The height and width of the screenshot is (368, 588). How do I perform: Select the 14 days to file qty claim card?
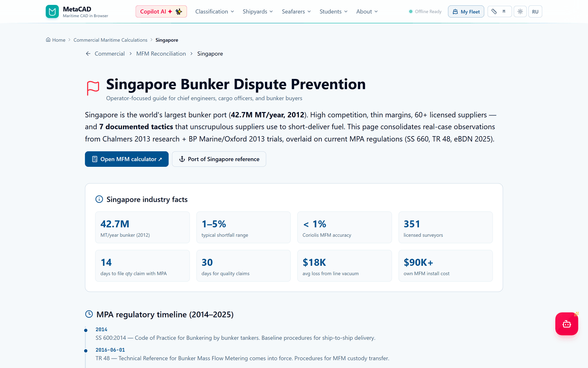pos(143,266)
